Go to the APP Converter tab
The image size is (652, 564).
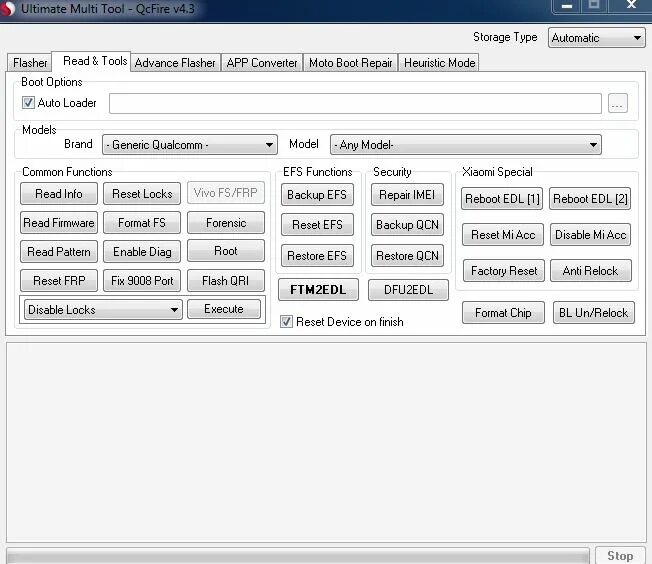click(x=262, y=63)
